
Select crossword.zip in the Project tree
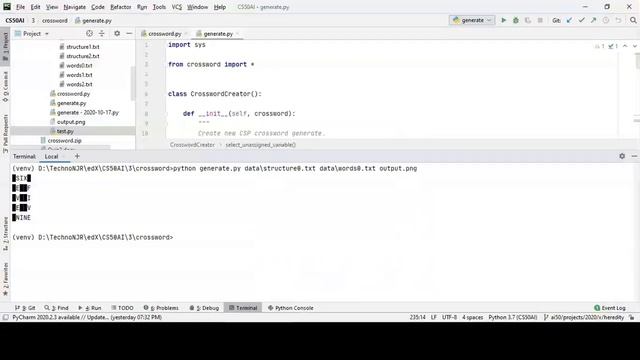pos(64,141)
